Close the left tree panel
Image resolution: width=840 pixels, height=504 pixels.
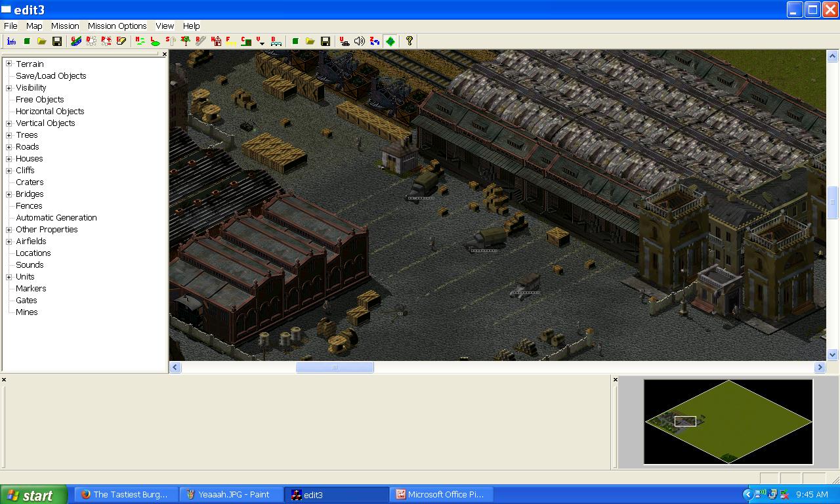(164, 54)
